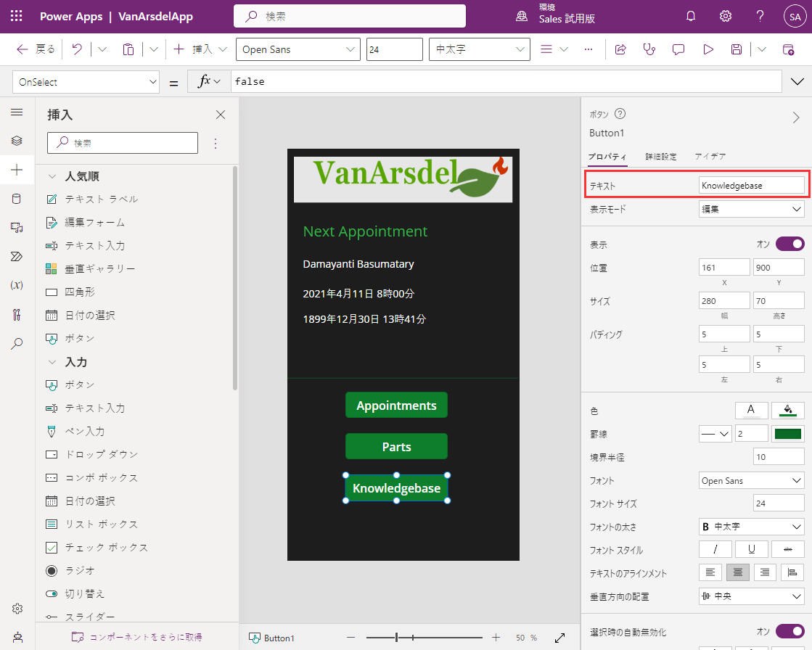812x650 pixels.
Task: Click the search box in the 挿入 panel
Action: click(123, 143)
